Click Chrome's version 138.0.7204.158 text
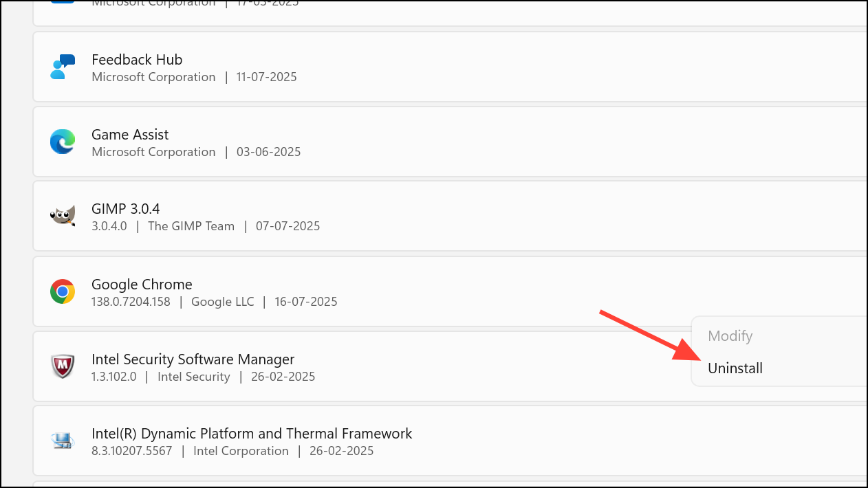The height and width of the screenshot is (488, 868). 131,301
